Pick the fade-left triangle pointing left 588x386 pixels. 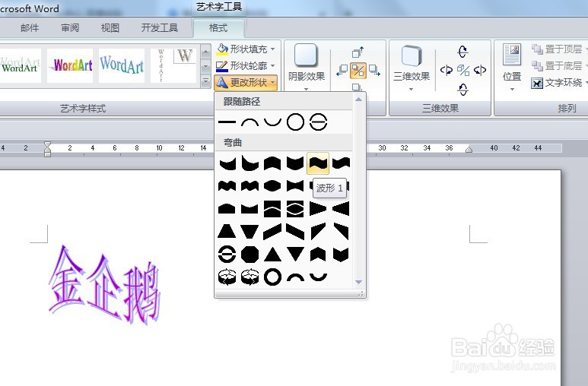click(x=341, y=209)
